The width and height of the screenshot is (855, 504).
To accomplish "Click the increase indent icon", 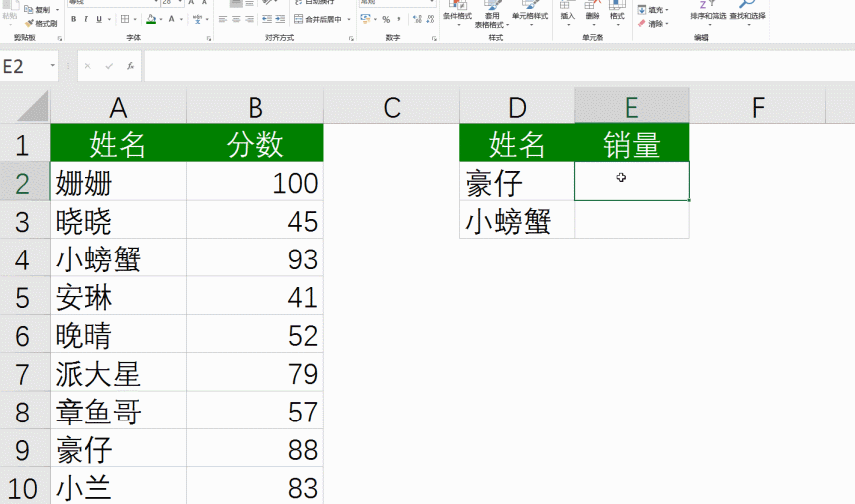I will tap(280, 19).
